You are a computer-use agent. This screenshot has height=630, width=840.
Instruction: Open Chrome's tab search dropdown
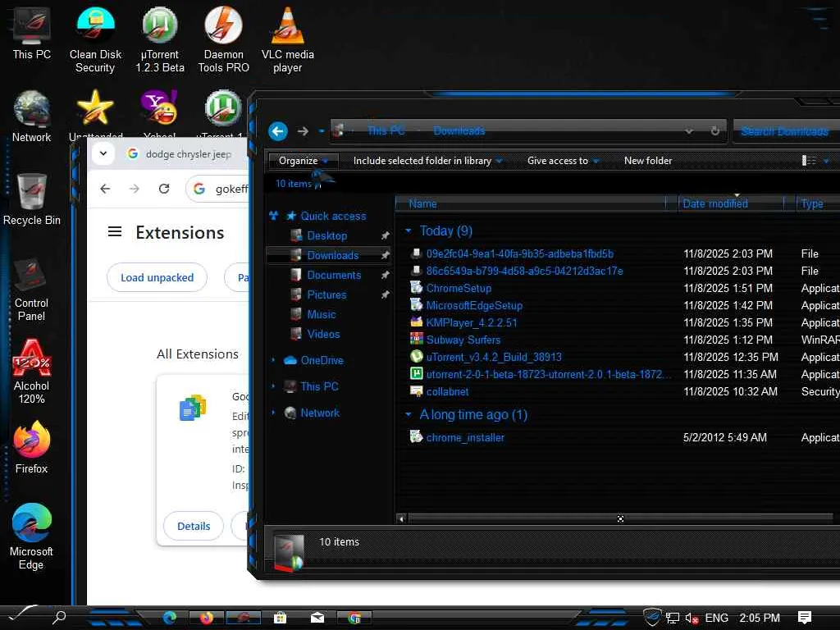(103, 153)
